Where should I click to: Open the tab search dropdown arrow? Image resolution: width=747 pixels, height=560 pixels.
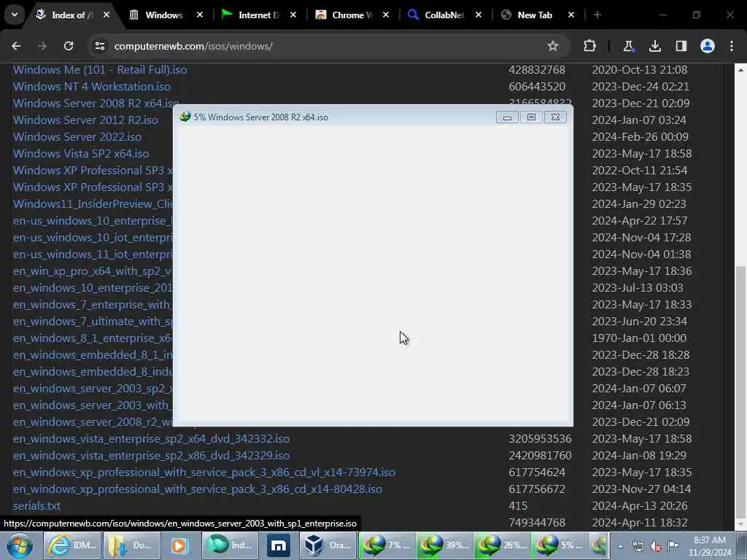[x=15, y=15]
